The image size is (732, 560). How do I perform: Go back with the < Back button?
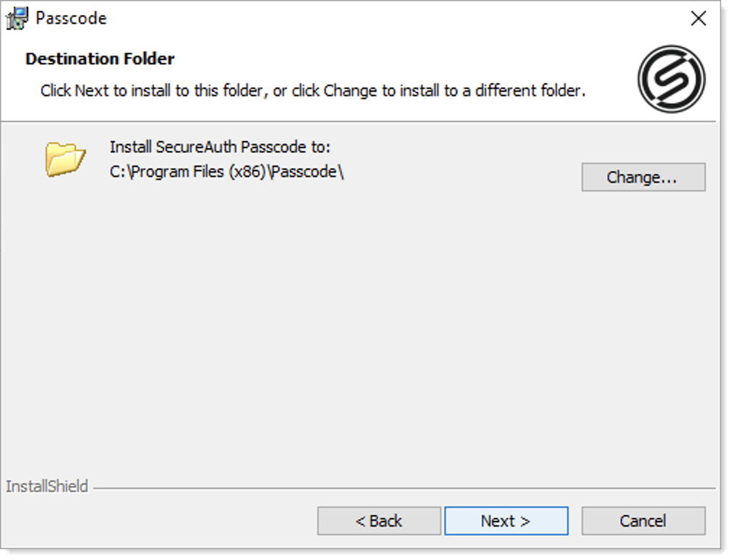(379, 521)
